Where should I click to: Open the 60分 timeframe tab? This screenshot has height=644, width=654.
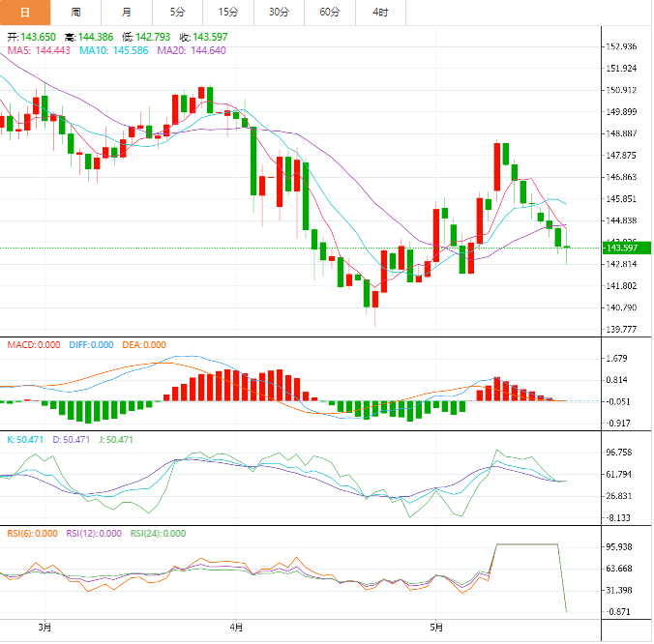[330, 13]
